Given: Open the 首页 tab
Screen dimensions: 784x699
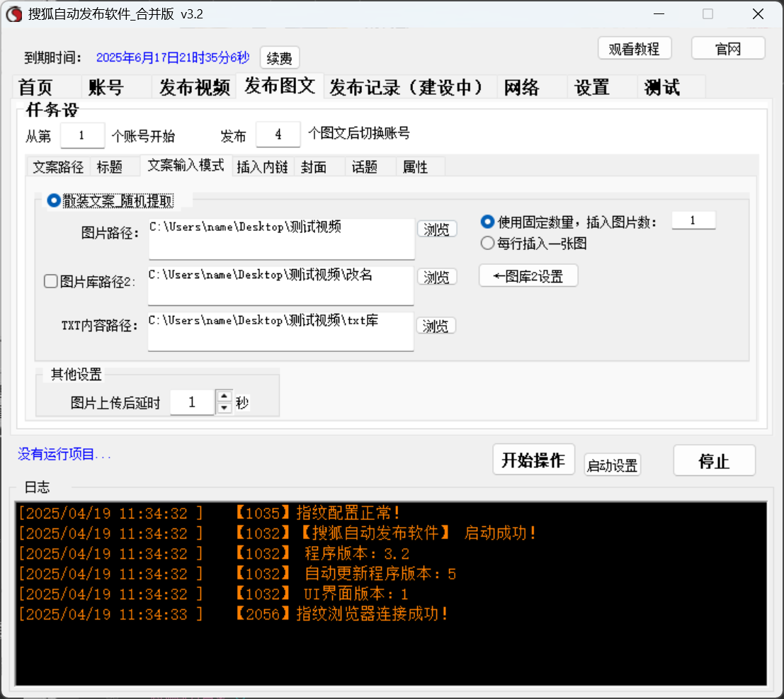Looking at the screenshot, I should click(46, 87).
